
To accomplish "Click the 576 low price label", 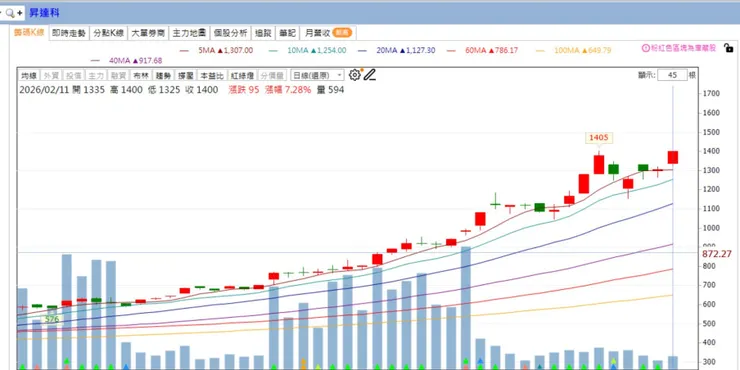I will click(52, 320).
